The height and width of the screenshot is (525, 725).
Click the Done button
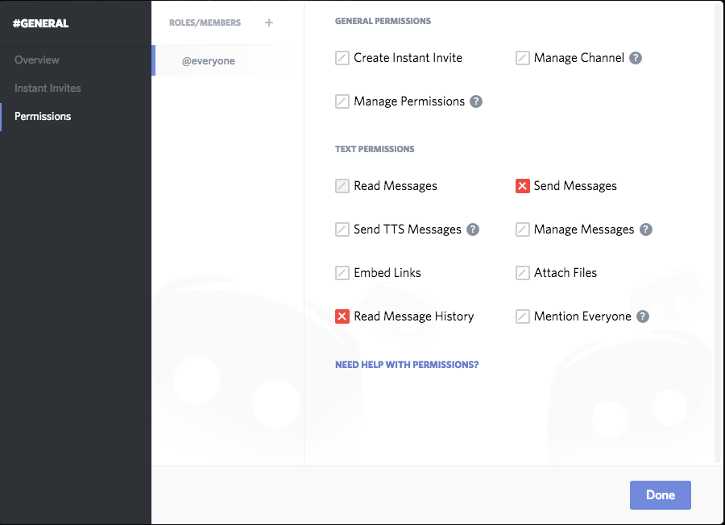coord(660,495)
